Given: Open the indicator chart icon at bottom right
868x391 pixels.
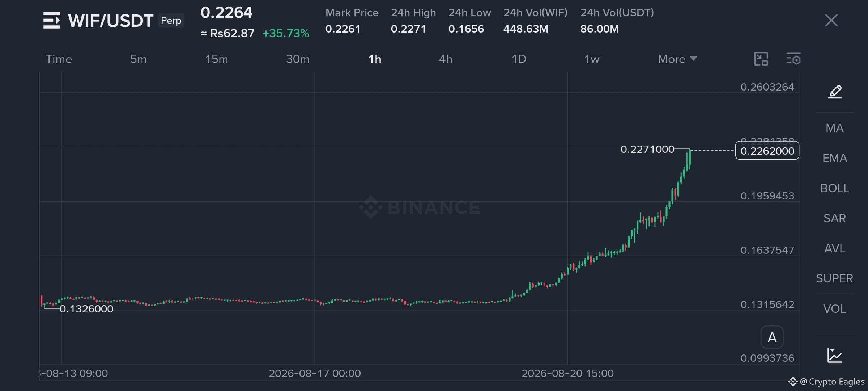Looking at the screenshot, I should click(x=835, y=355).
